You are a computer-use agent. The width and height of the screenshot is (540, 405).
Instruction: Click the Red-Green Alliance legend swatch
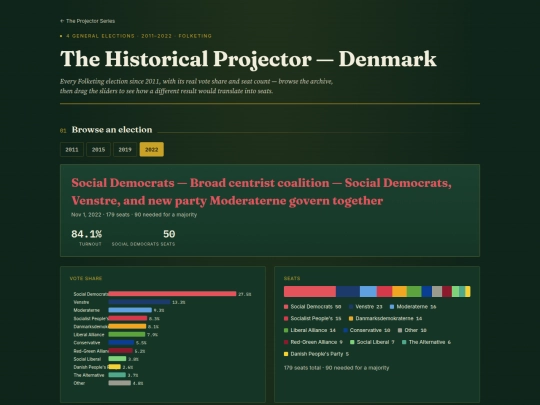click(x=286, y=342)
